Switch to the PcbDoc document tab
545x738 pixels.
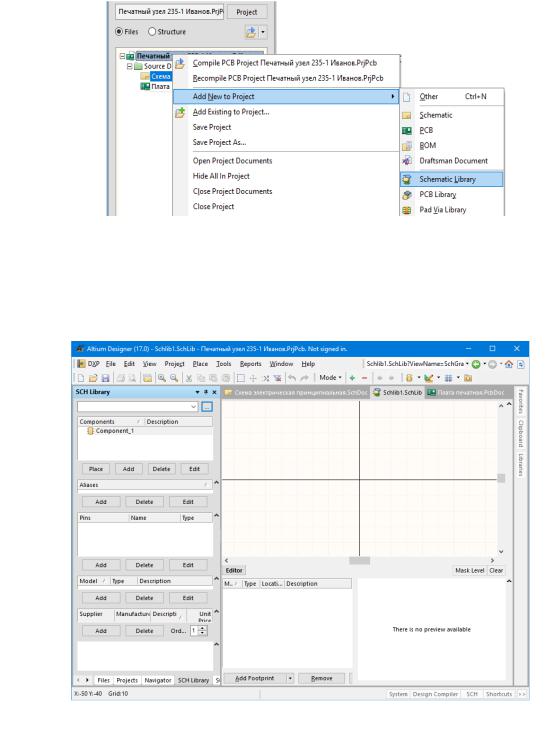coord(466,393)
